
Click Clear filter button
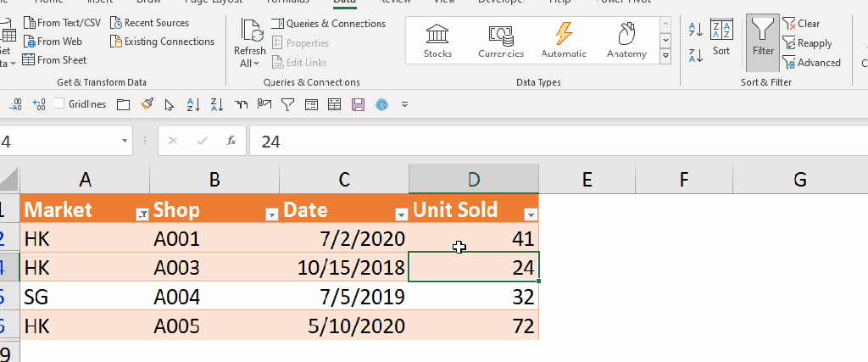[801, 24]
